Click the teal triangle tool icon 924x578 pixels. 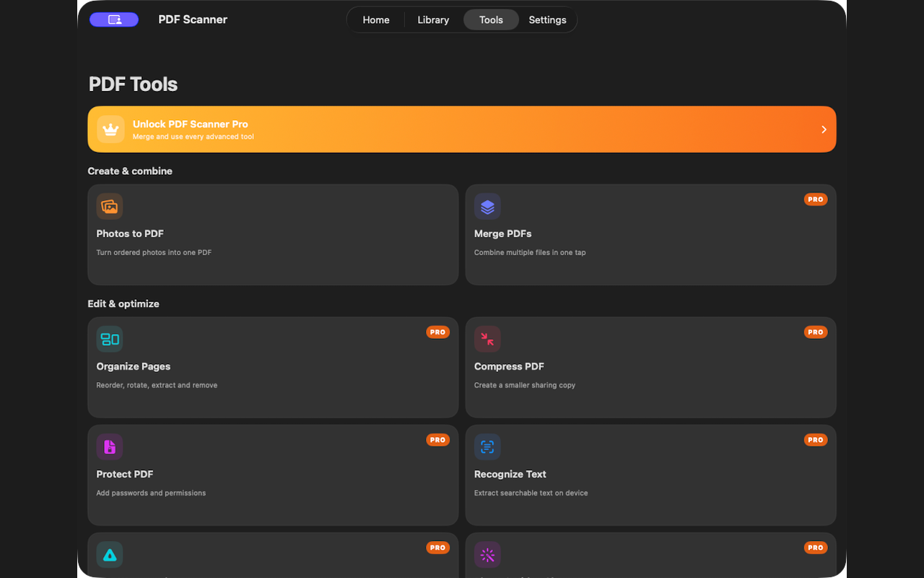pos(110,555)
